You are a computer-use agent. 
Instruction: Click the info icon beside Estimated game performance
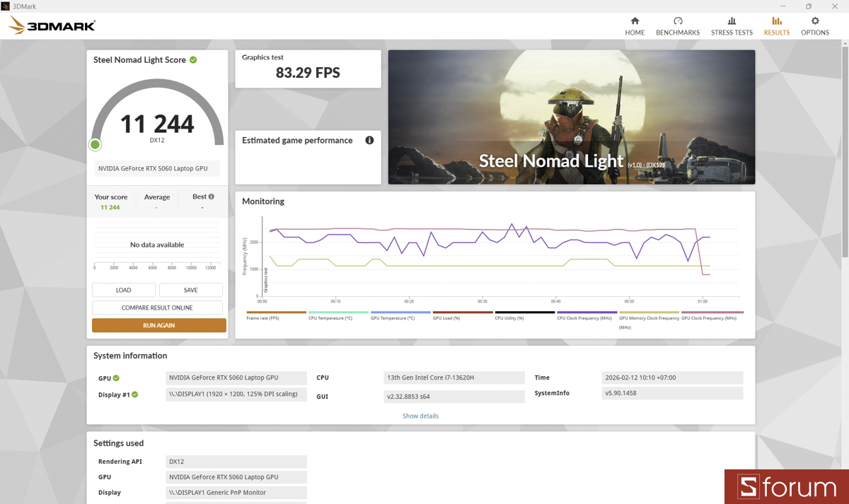point(369,140)
